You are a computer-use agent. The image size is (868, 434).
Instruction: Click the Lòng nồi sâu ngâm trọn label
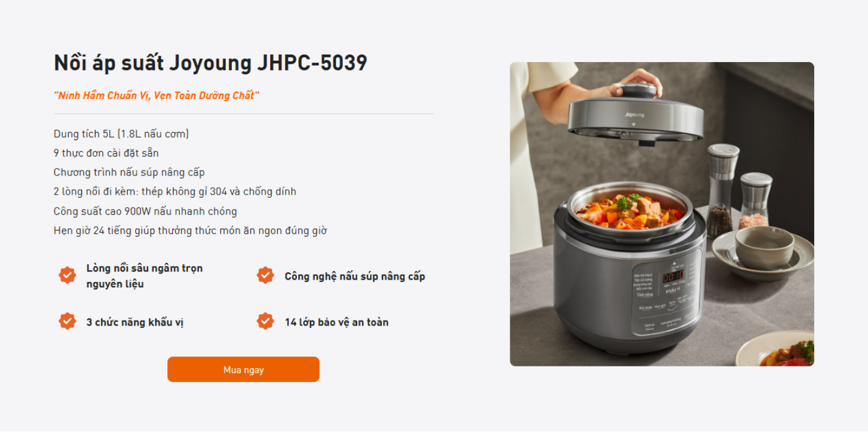144,276
